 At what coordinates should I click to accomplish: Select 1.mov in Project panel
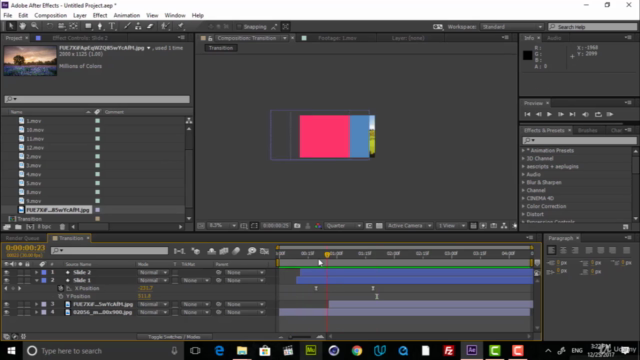(33, 121)
